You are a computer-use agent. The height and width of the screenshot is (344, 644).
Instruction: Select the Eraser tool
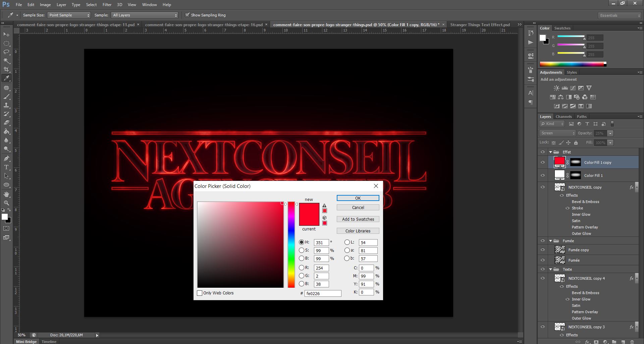tap(6, 123)
